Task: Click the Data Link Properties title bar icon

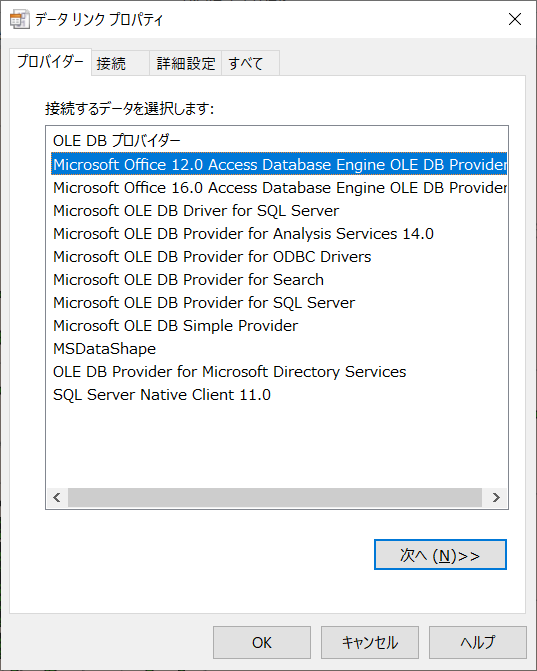Action: tap(19, 20)
